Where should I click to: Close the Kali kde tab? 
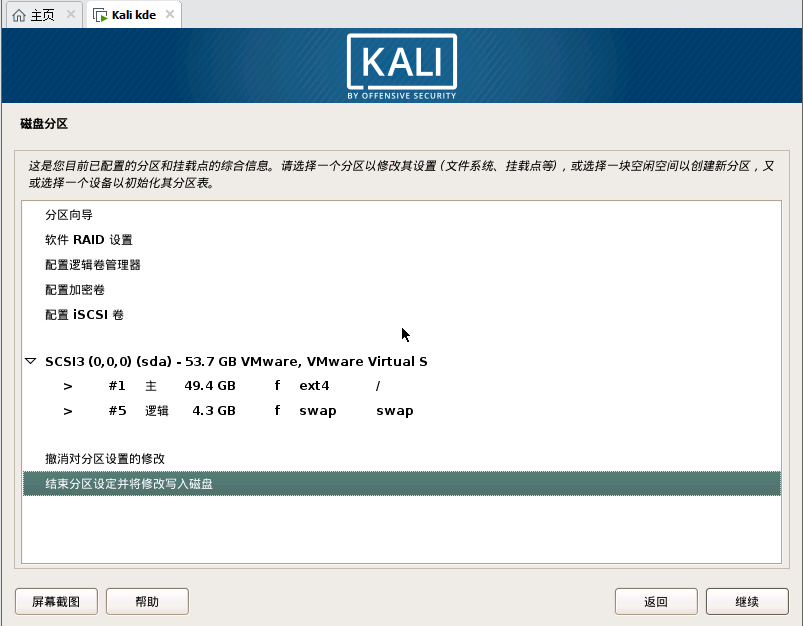170,14
